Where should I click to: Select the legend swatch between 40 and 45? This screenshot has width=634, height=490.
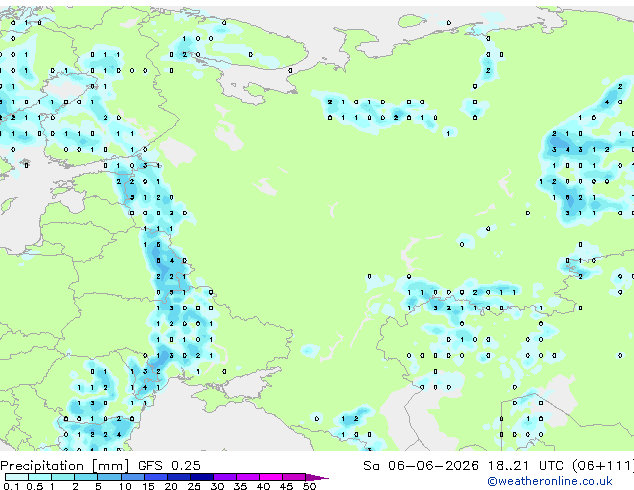(x=271, y=477)
